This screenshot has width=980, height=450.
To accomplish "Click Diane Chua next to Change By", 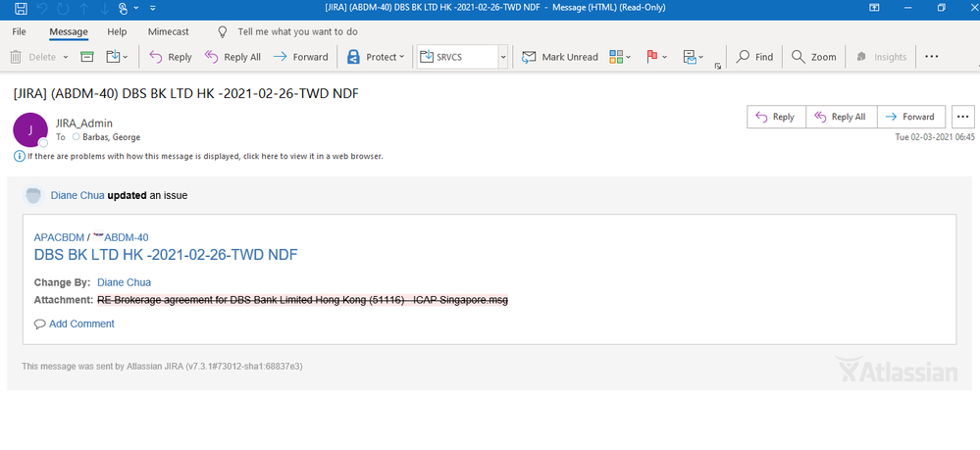I will coord(124,282).
